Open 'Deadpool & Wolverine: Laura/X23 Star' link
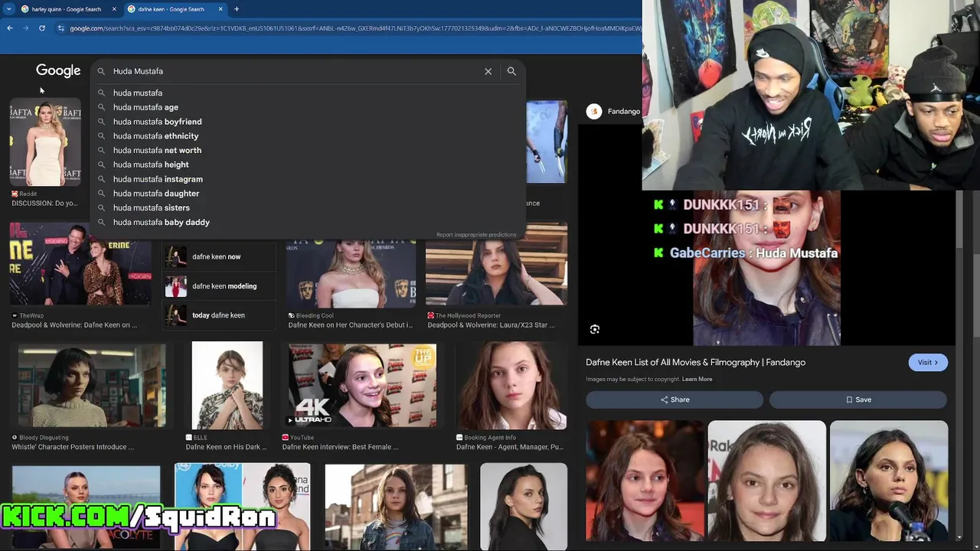 coord(491,325)
